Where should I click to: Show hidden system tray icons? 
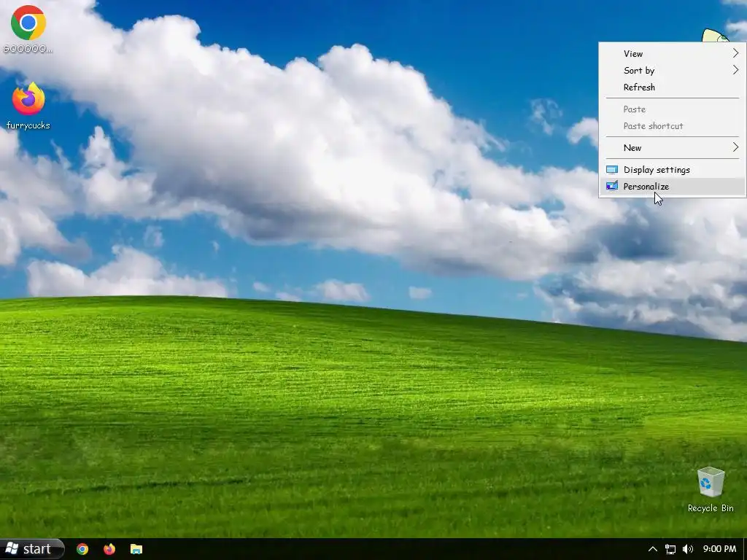(x=653, y=549)
